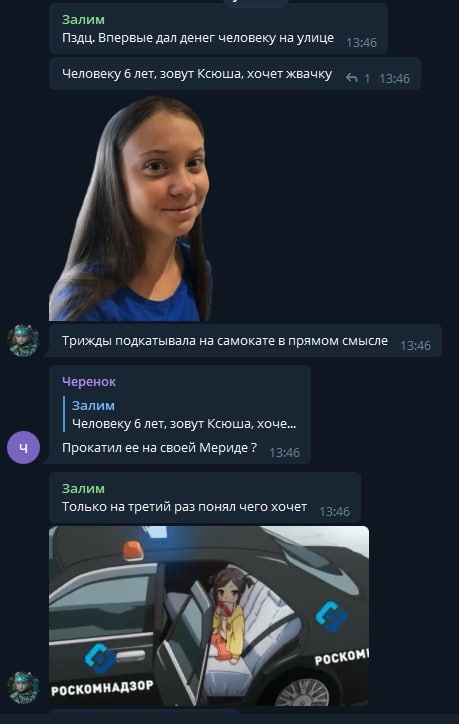
Task: Click reply count 1 on Ксюша message
Action: 367,78
